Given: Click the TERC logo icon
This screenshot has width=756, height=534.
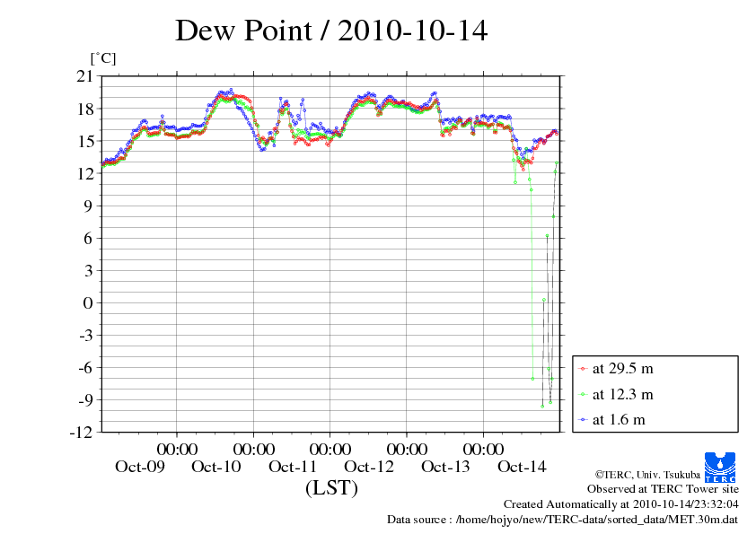Looking at the screenshot, I should click(720, 467).
